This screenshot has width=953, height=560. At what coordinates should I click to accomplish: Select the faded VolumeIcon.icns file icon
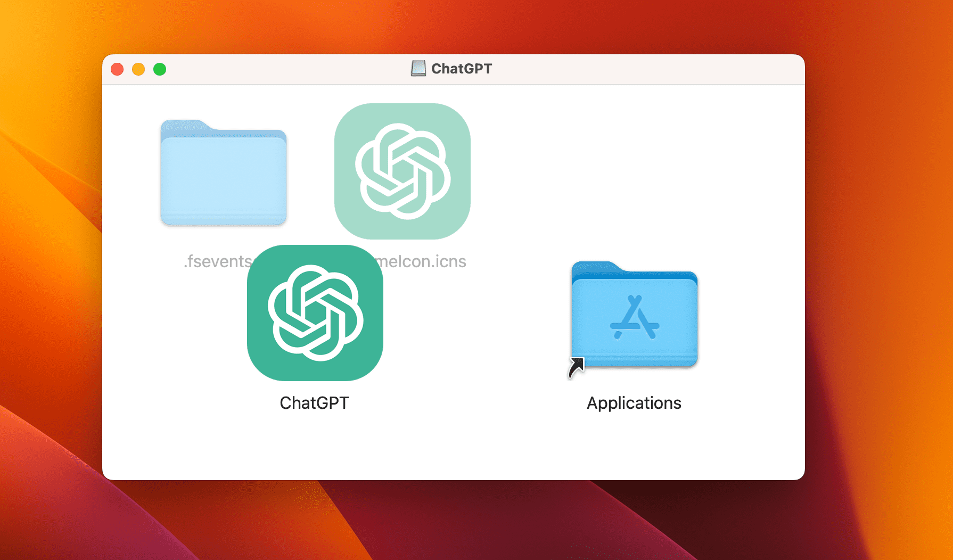tap(402, 171)
